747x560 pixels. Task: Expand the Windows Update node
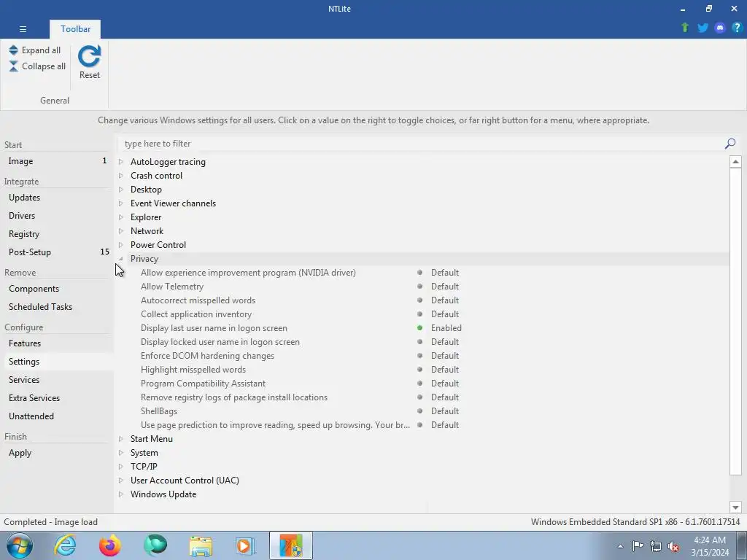pyautogui.click(x=121, y=494)
